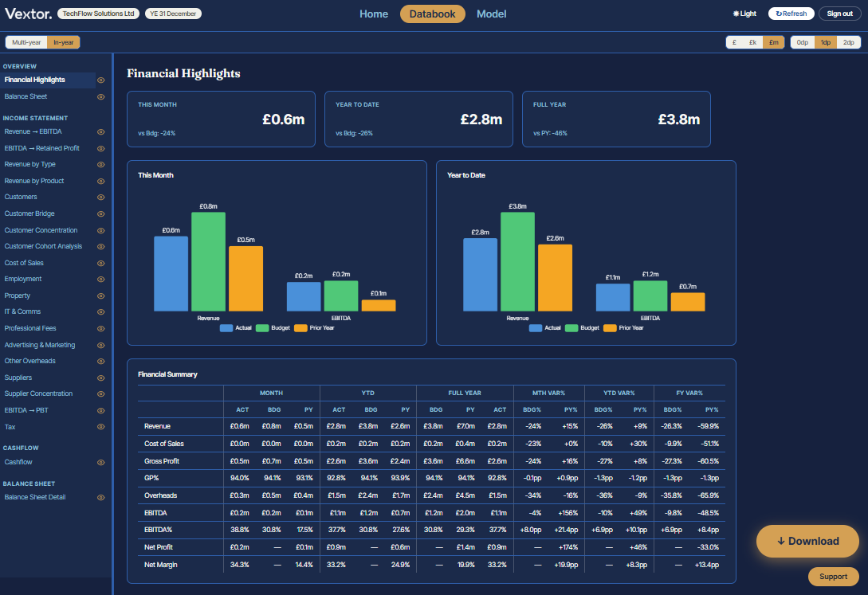Viewport: 868px width, 595px height.
Task: Click eye icon beside Balance Sheet Detail
Action: [100, 498]
